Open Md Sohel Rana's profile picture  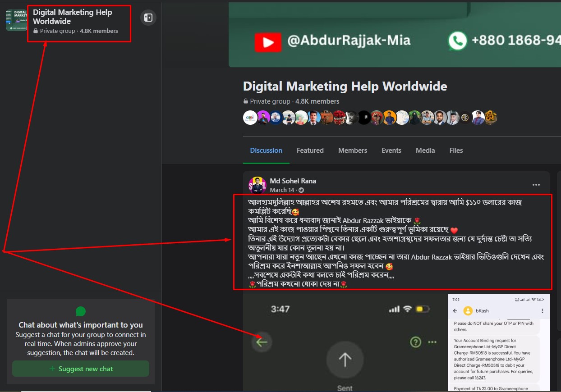pos(258,185)
